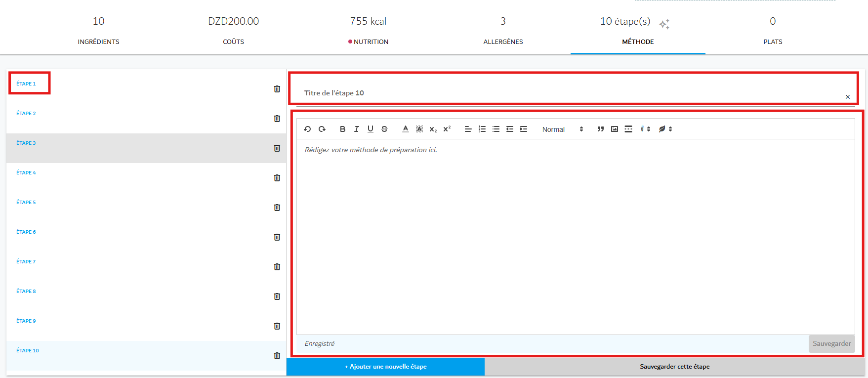Viewport: 868px width, 378px height.
Task: Undo the last edit in editor
Action: 307,129
